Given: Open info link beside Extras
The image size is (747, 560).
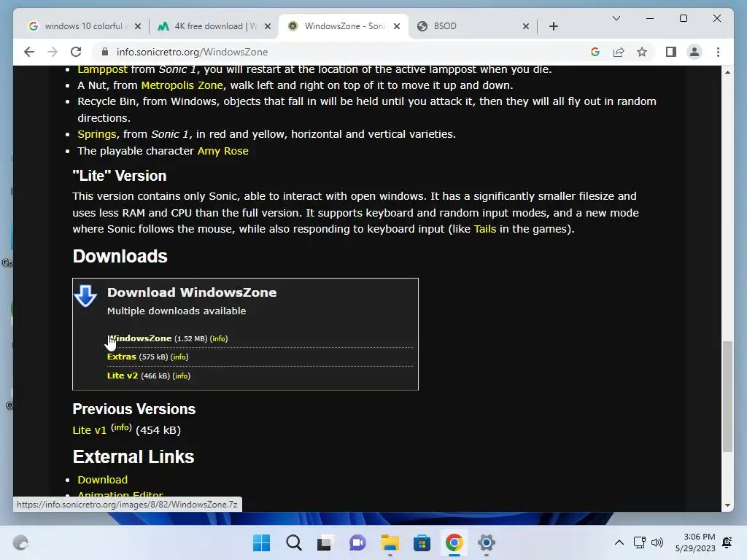Looking at the screenshot, I should tap(179, 357).
